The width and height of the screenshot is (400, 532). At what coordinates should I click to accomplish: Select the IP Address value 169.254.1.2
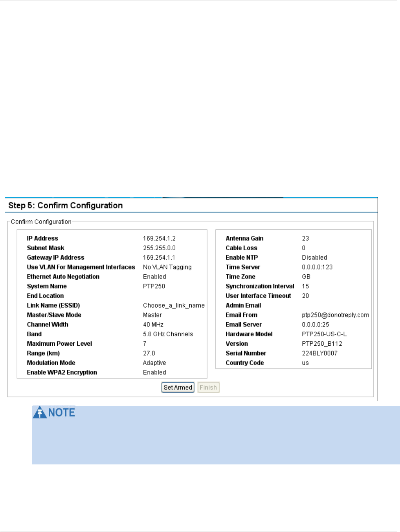point(159,238)
